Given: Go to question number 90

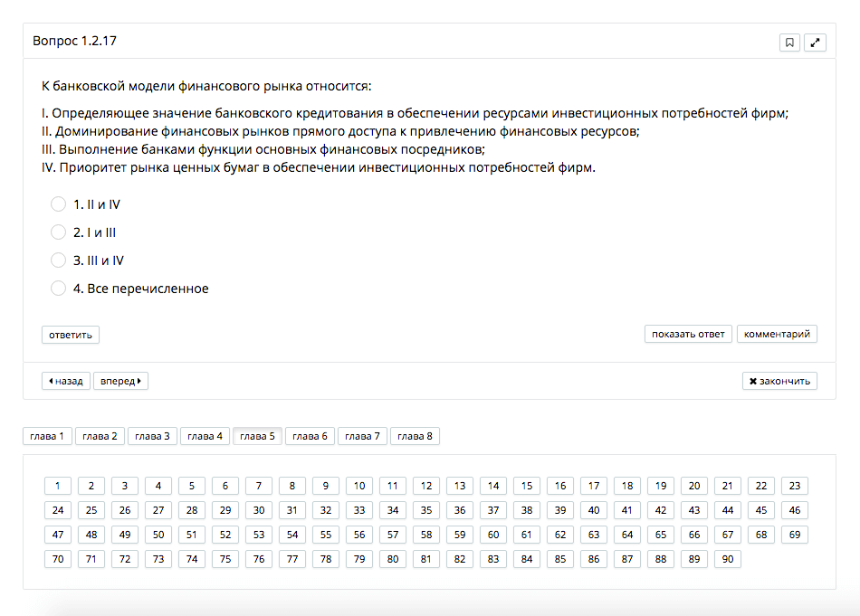Looking at the screenshot, I should (727, 559).
